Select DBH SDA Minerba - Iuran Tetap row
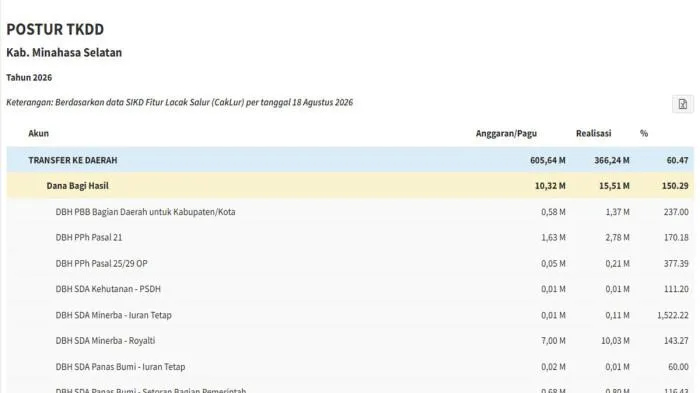 350,315
